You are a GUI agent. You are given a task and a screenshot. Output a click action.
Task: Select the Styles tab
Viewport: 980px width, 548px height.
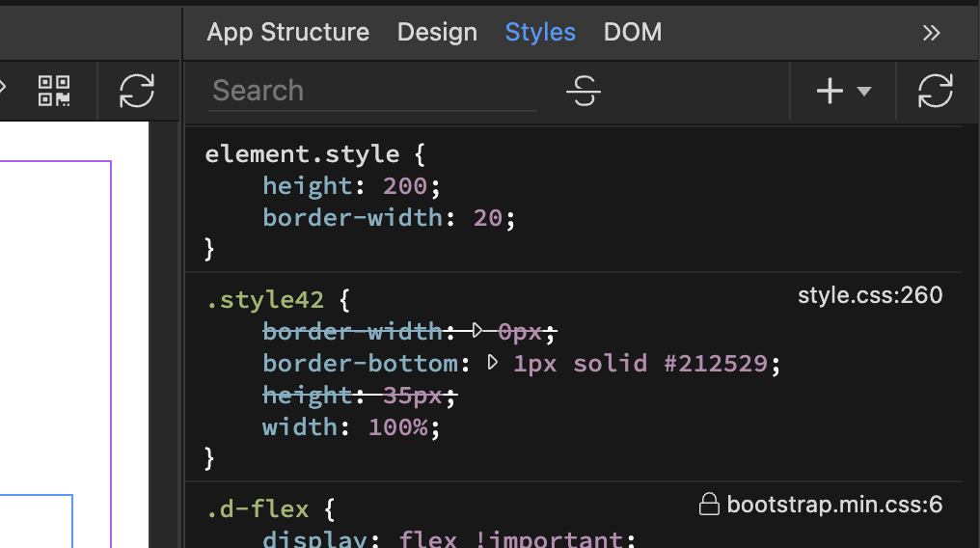pyautogui.click(x=540, y=33)
